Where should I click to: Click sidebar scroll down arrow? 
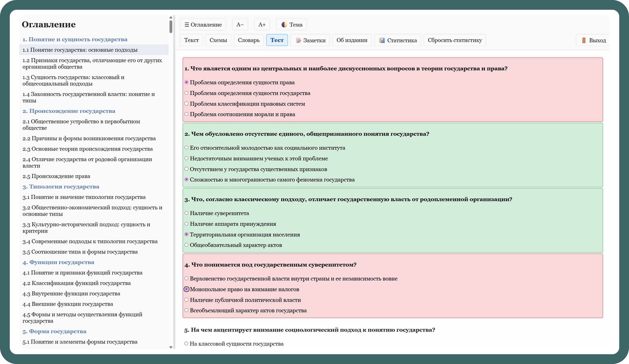pos(171,347)
